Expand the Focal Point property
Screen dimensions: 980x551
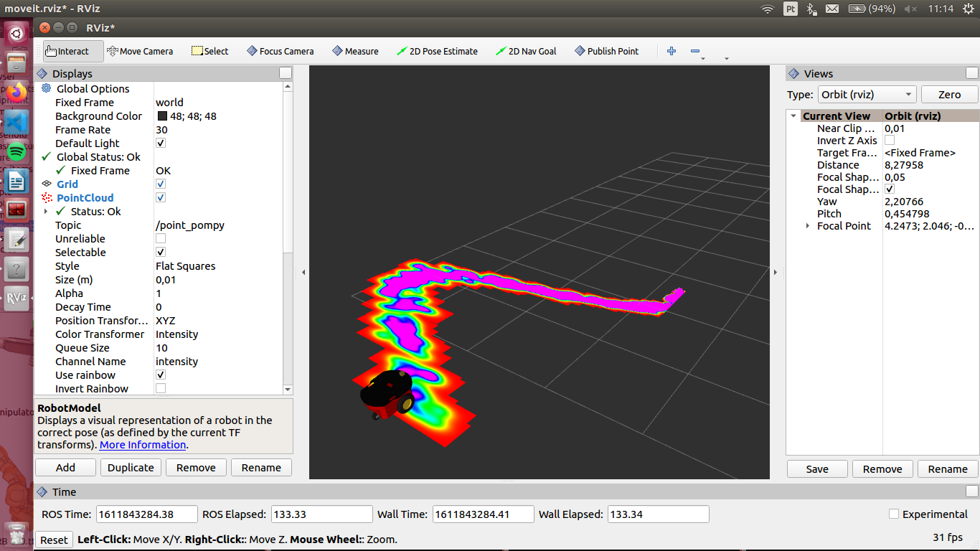[807, 226]
